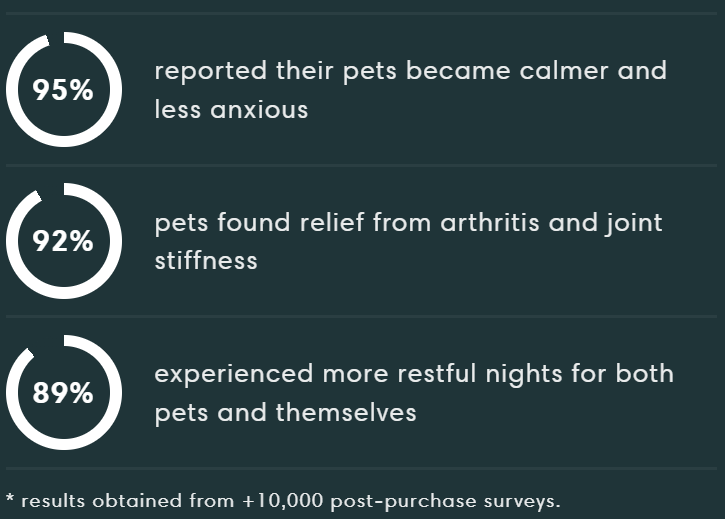725x519 pixels.
Task: Click the asterisk beginning the footnote
Action: click(x=10, y=499)
